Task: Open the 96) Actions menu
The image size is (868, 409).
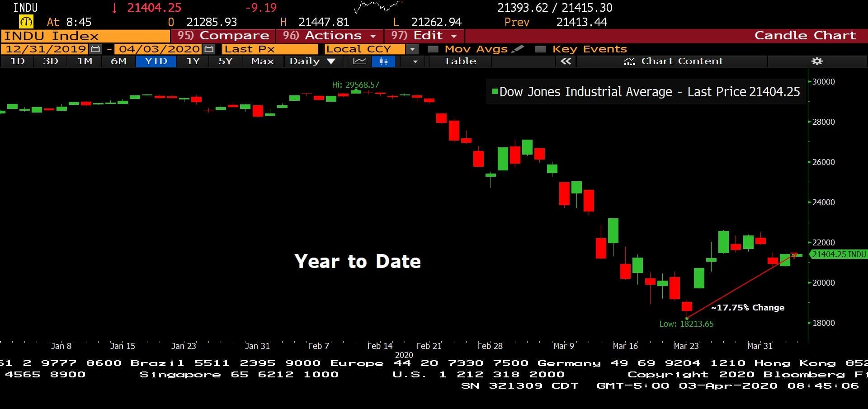Action: pos(330,35)
